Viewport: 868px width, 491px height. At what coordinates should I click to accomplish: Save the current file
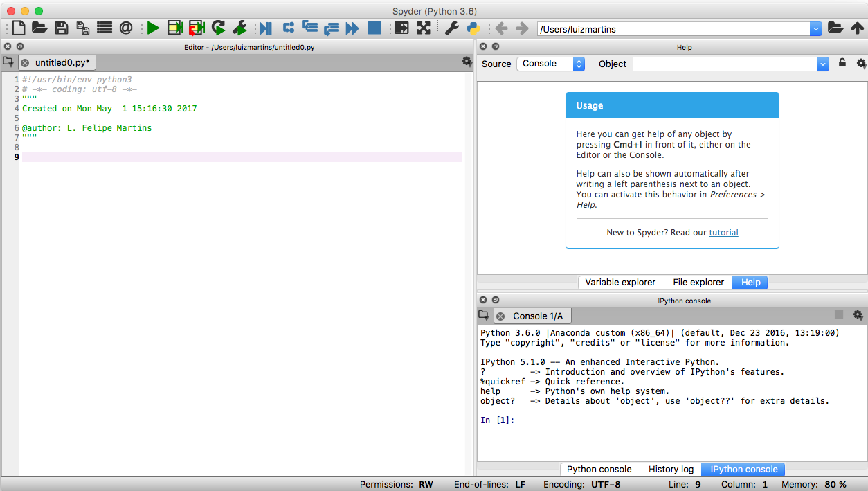point(62,28)
